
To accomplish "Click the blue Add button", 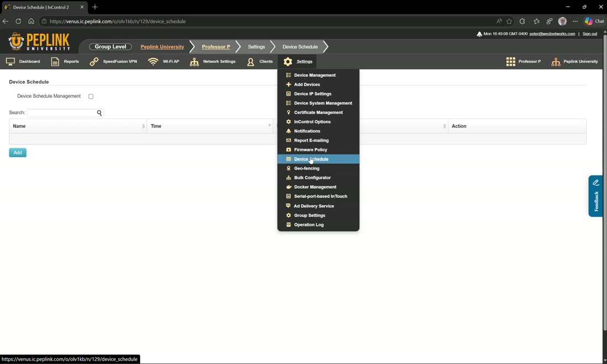I will click(18, 153).
